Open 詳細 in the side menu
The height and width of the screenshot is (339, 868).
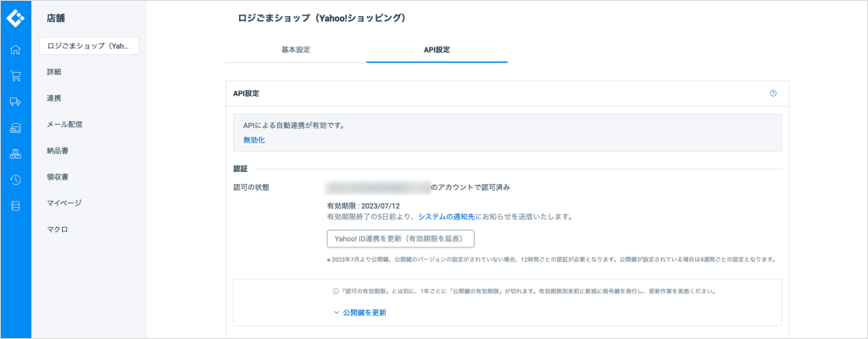click(x=54, y=72)
